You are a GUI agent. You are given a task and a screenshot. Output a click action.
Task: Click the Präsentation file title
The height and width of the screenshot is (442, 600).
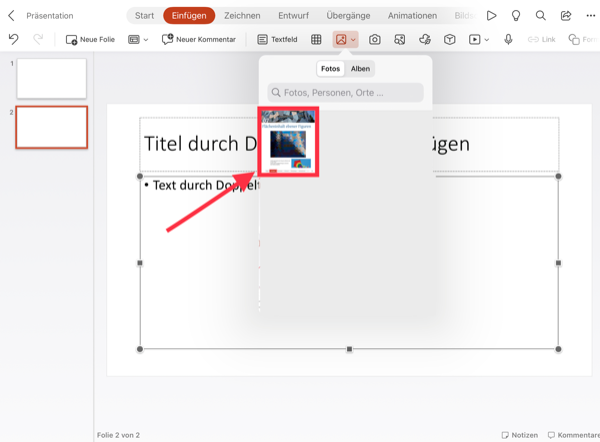(50, 16)
